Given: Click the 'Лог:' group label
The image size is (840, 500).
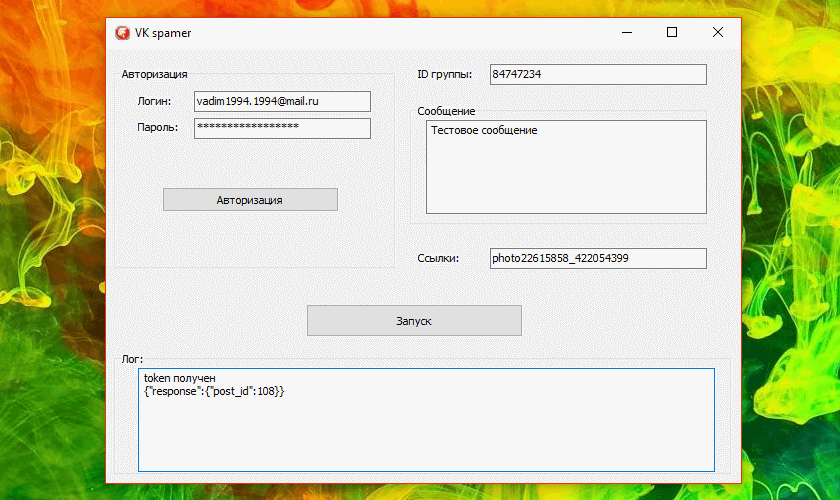Looking at the screenshot, I should coord(132,359).
